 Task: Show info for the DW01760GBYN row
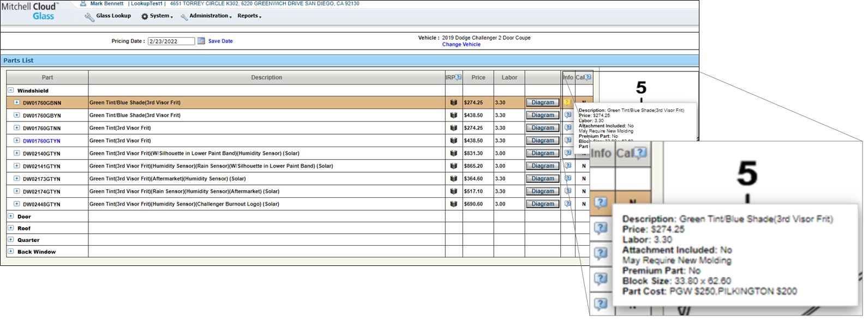568,115
